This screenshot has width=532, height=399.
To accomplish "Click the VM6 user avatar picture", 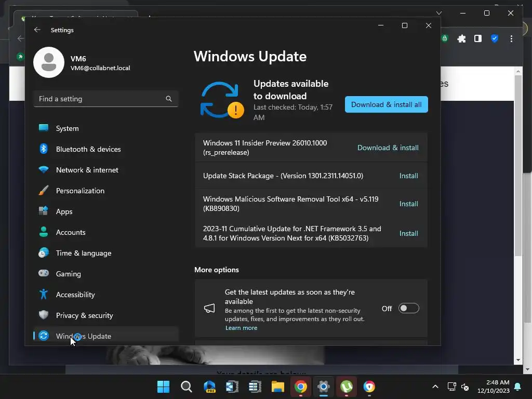I will [49, 62].
